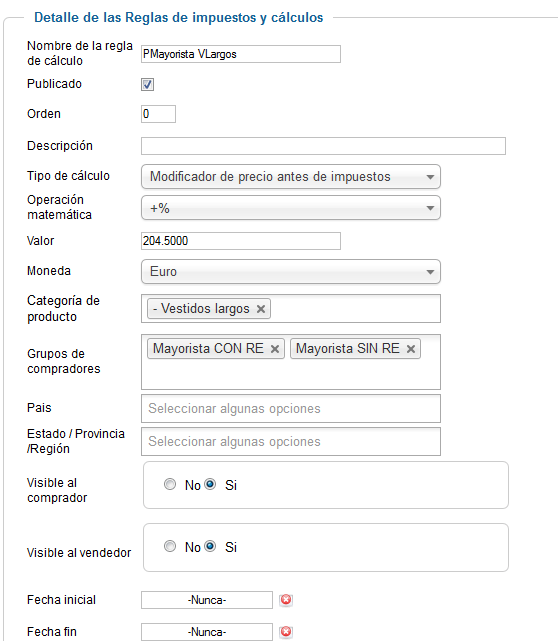Image resolution: width=558 pixels, height=641 pixels.
Task: Remove the Vestidos largos category tag
Action: click(261, 309)
